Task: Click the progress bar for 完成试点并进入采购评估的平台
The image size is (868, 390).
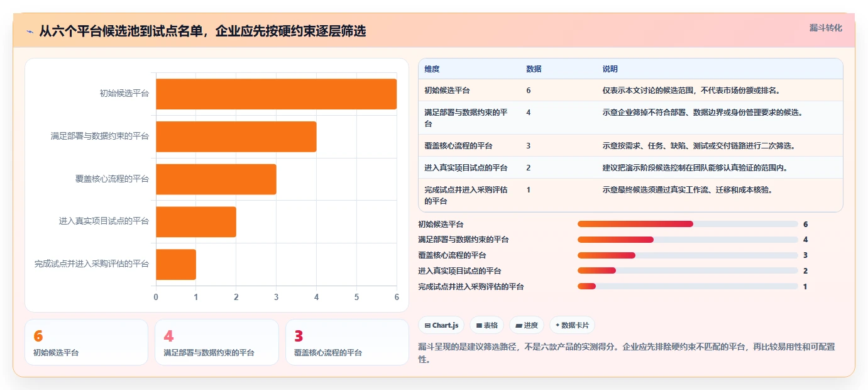Action: [x=688, y=286]
